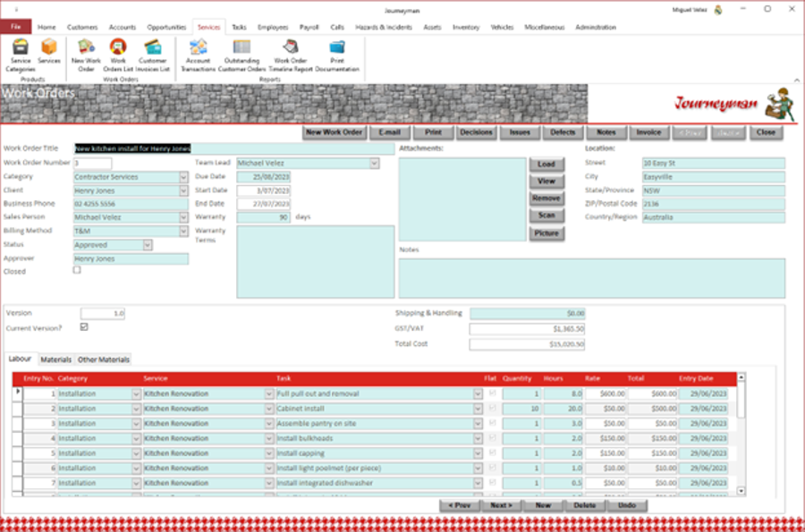Click the Invoice button
Image resolution: width=805 pixels, height=532 pixels.
(x=649, y=132)
